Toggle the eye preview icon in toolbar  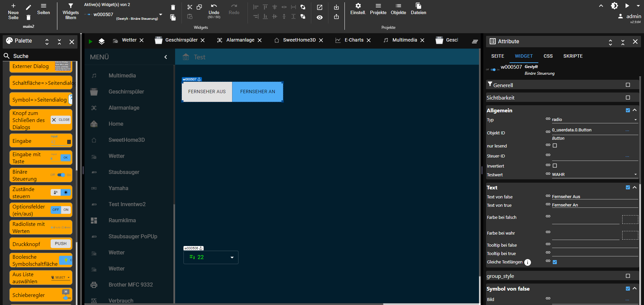[x=320, y=17]
